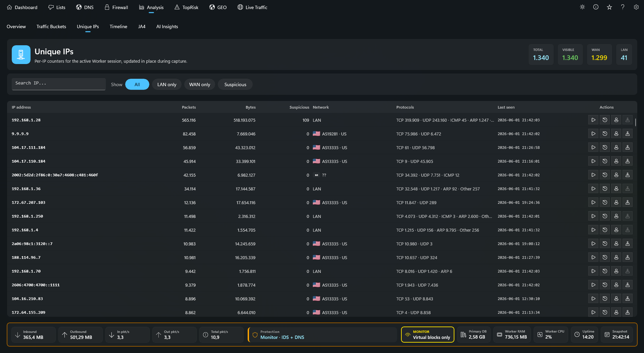Click the play icon for the 2002:5d2d:2f86 IPv6 row
644x353 pixels.
pyautogui.click(x=593, y=175)
